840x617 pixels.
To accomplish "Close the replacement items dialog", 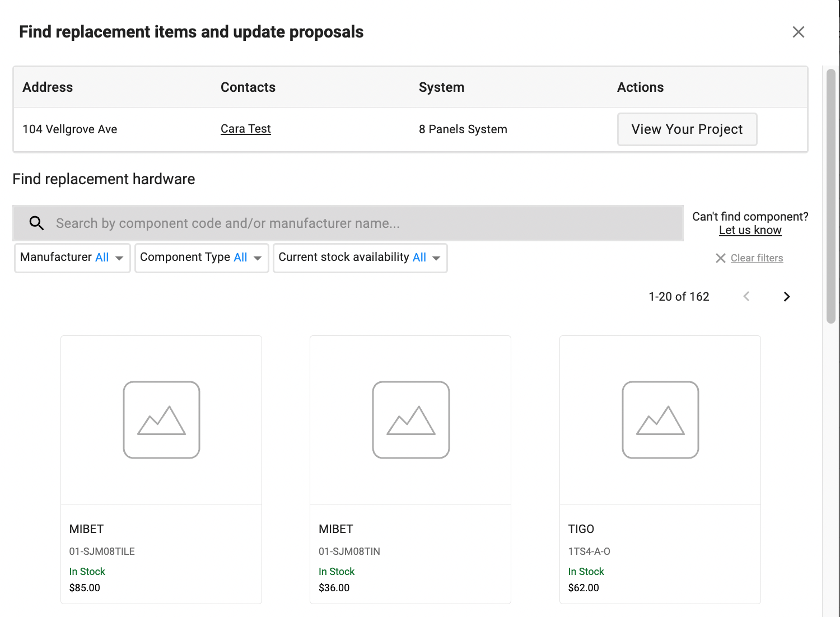I will [799, 32].
